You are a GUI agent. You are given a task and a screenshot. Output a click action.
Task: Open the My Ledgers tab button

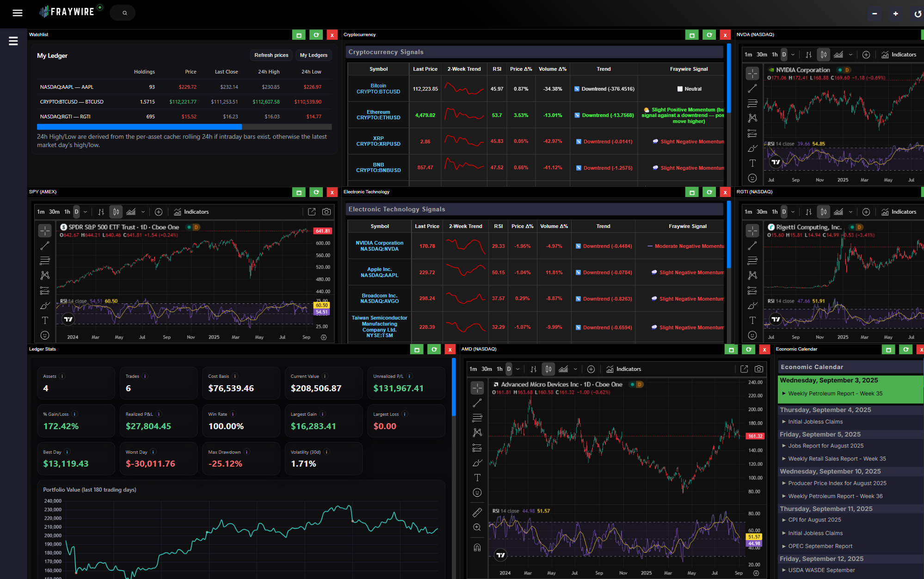[314, 55]
